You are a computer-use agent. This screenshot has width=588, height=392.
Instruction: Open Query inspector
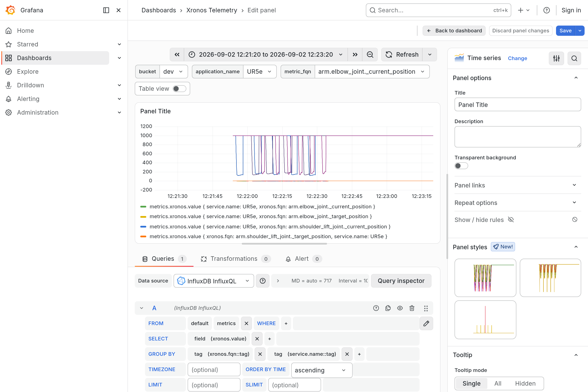(401, 281)
